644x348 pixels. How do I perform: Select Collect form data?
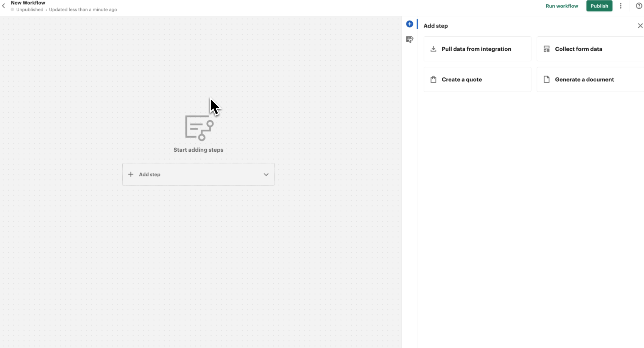579,49
